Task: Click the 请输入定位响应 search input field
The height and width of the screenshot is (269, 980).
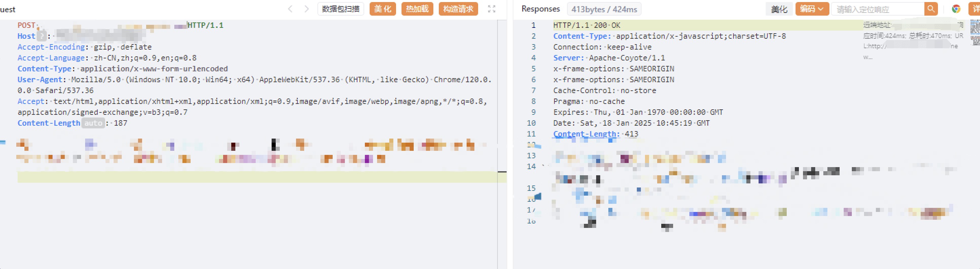Action: 878,9
